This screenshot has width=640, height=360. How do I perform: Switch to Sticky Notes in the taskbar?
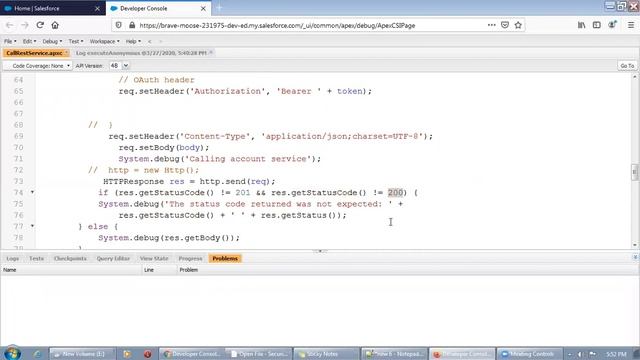[x=326, y=354]
